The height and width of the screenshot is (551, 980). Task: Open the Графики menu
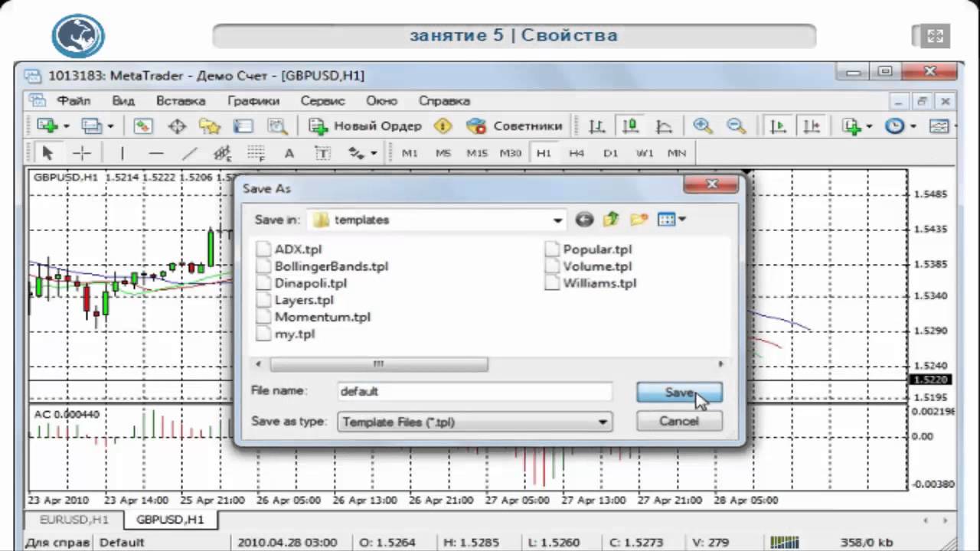(x=253, y=101)
